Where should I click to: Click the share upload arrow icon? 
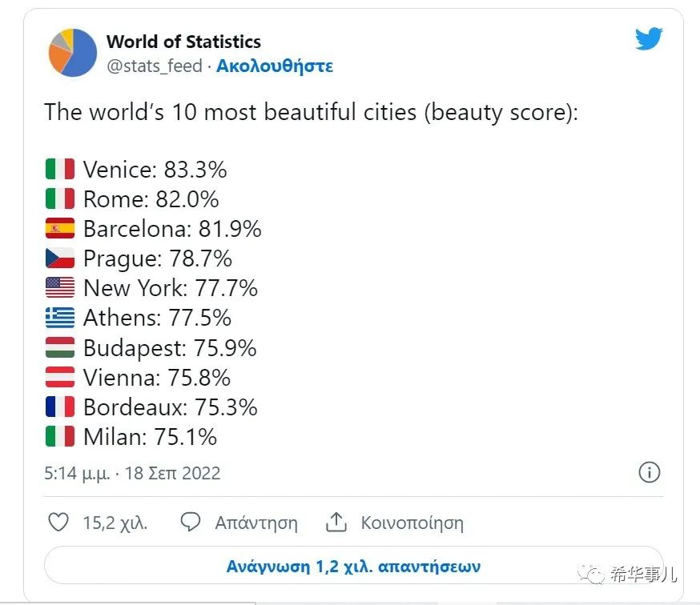336,522
